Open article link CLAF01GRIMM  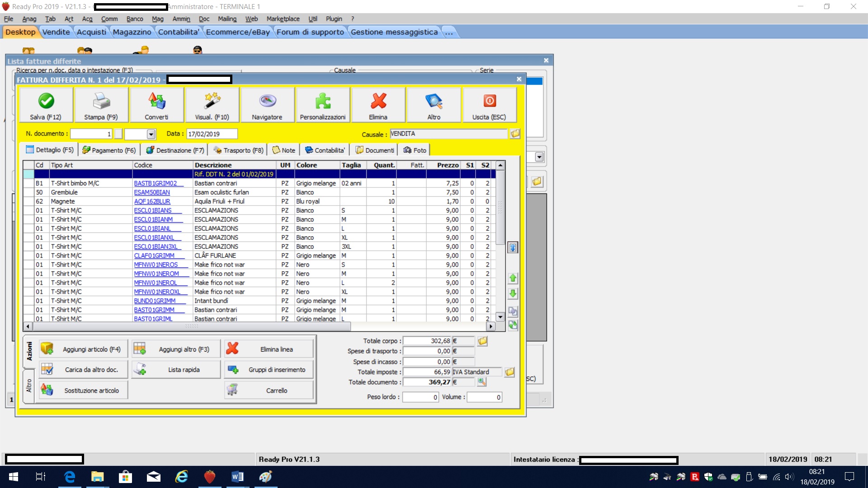click(154, 256)
